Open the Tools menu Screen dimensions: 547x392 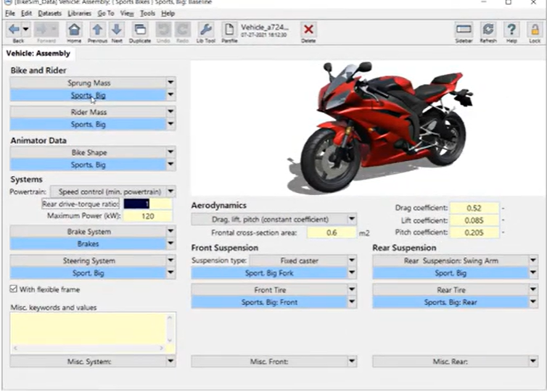point(147,14)
